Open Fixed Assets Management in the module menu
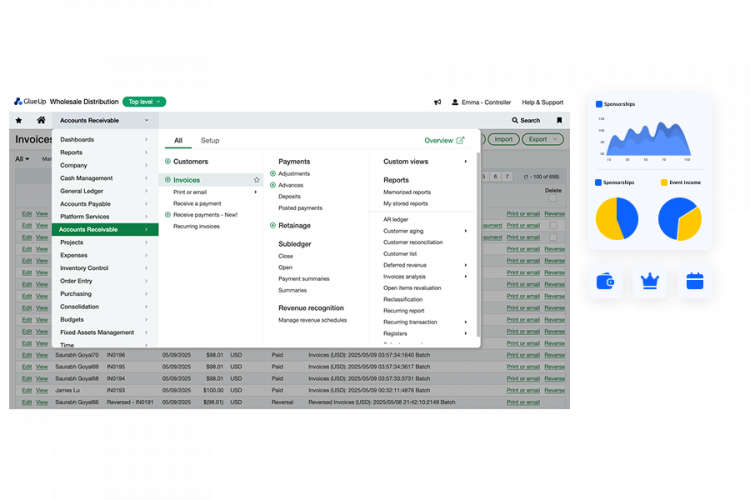 (104, 333)
